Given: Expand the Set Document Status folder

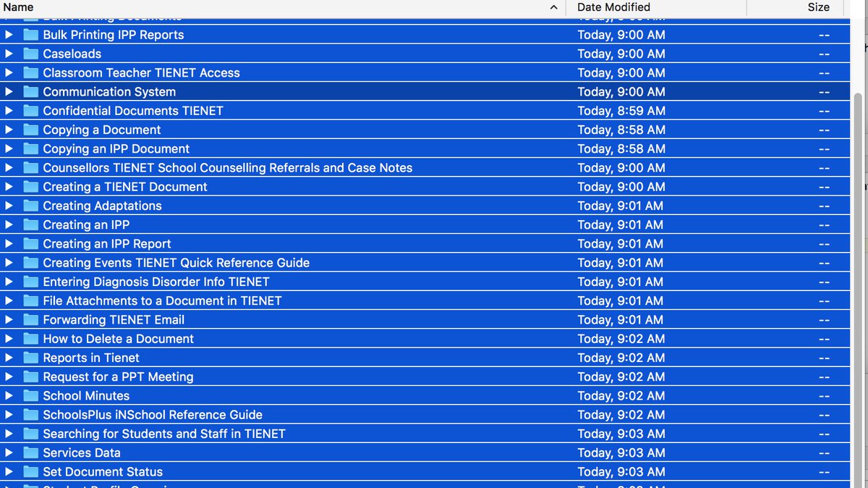Looking at the screenshot, I should (x=9, y=472).
